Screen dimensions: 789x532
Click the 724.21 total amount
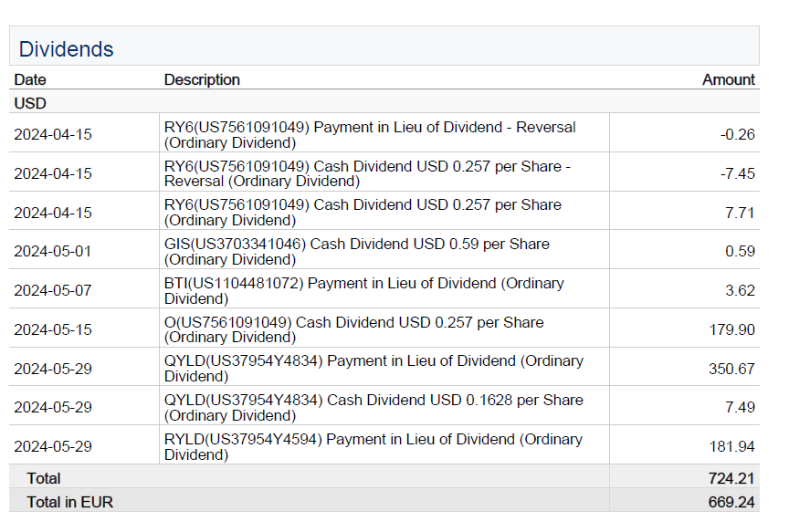click(732, 478)
